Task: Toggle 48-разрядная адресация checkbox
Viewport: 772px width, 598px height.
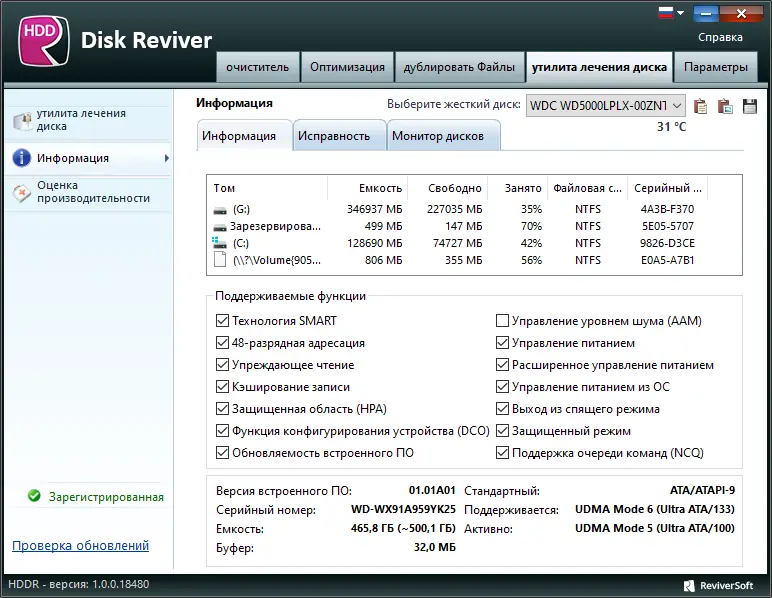Action: tap(223, 343)
